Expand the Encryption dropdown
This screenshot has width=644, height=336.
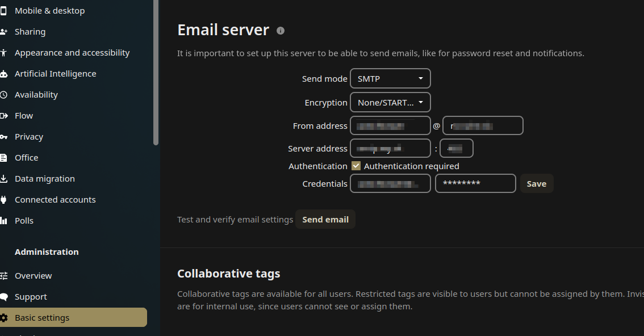tap(390, 103)
